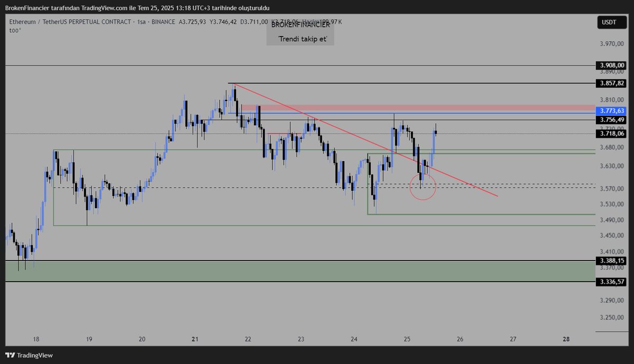Click date 25 on the time axis

[407, 340]
